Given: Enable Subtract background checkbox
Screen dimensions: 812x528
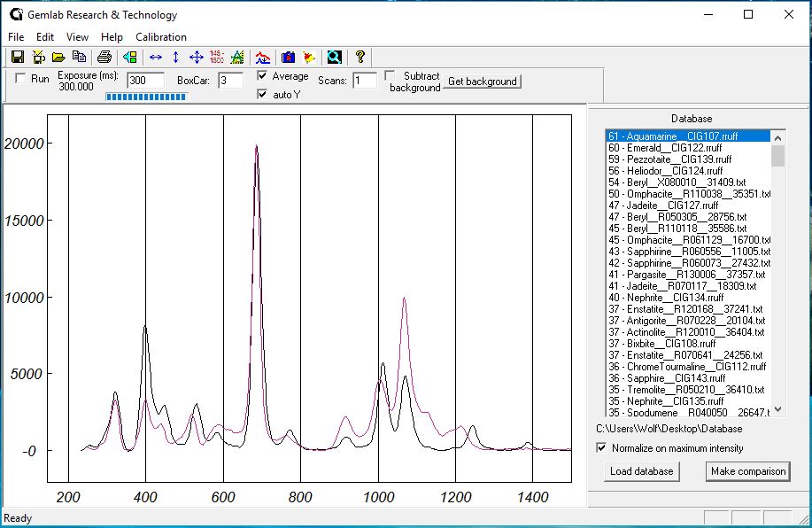Looking at the screenshot, I should [390, 75].
